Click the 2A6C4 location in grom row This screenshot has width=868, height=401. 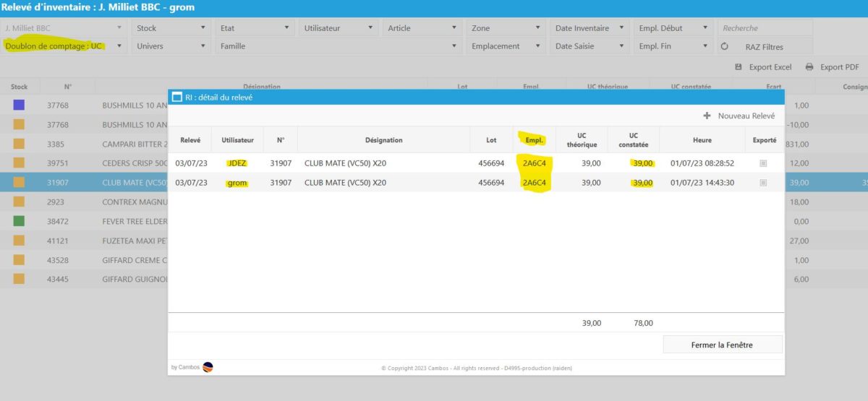pos(535,183)
